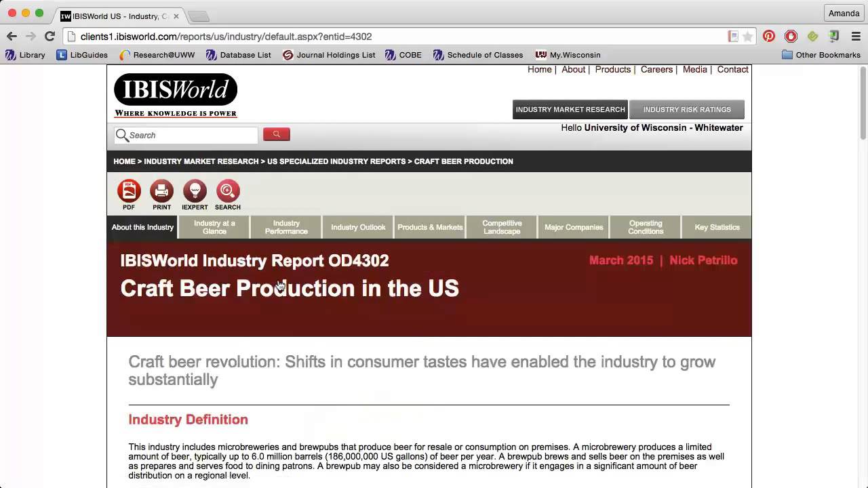Select the Industry Outlook tab
868x488 pixels.
358,227
